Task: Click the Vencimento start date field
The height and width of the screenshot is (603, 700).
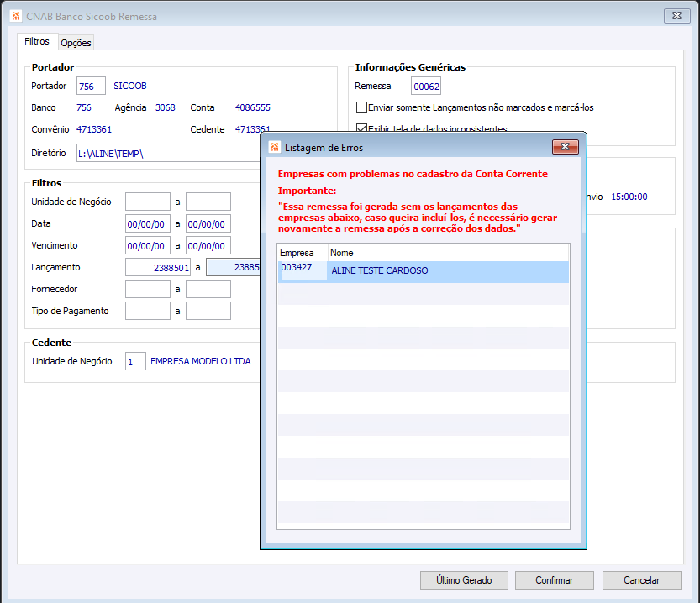Action: [x=148, y=246]
